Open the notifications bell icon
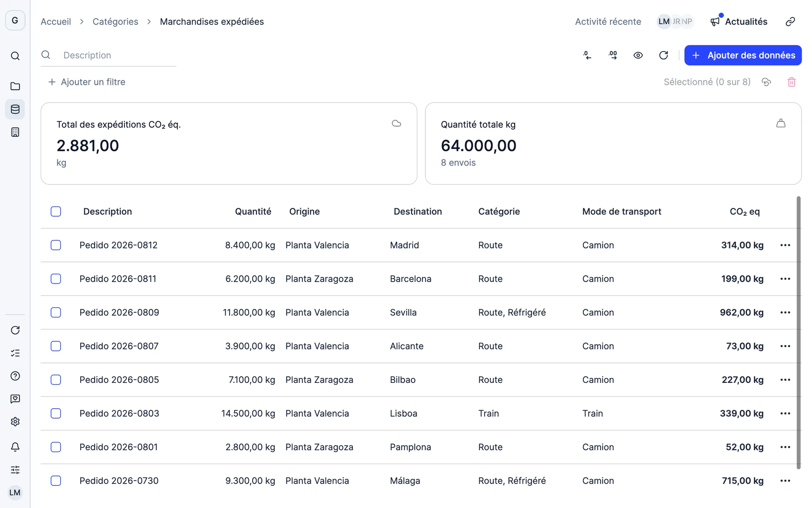 point(15,447)
